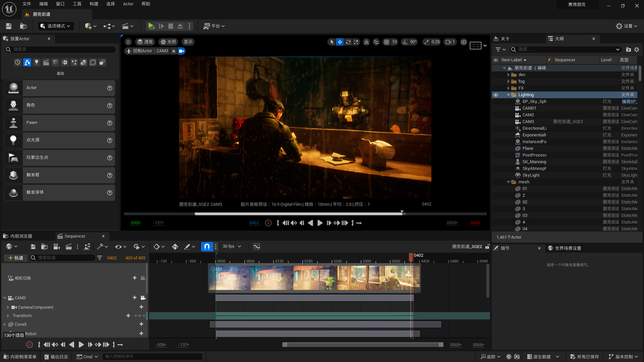Open the 构建 menu
Screen dimensions: 644x362
94,4
